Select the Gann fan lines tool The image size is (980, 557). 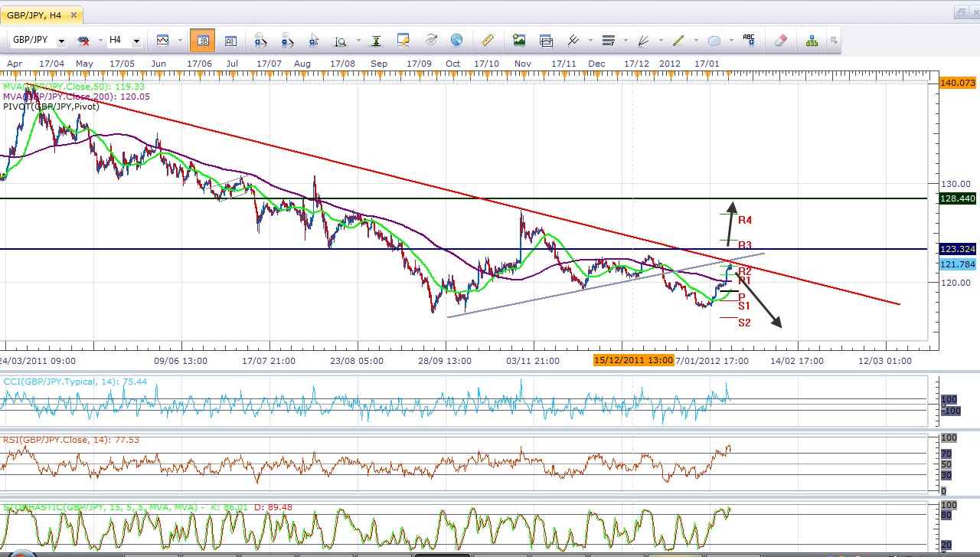644,41
